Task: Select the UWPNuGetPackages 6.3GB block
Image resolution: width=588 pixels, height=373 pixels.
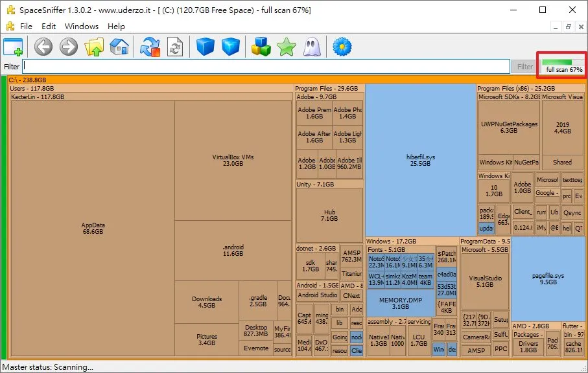Action: pos(509,128)
